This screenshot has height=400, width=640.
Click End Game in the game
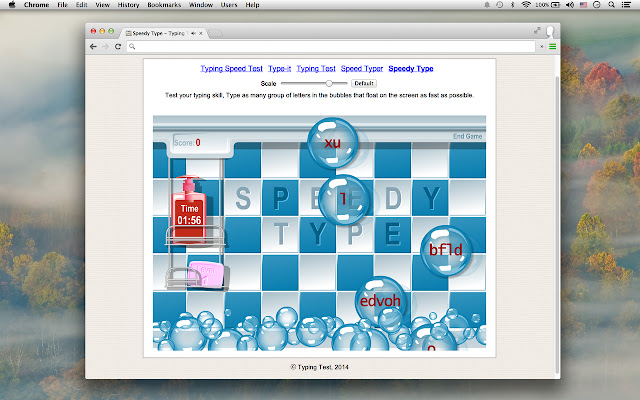[467, 136]
